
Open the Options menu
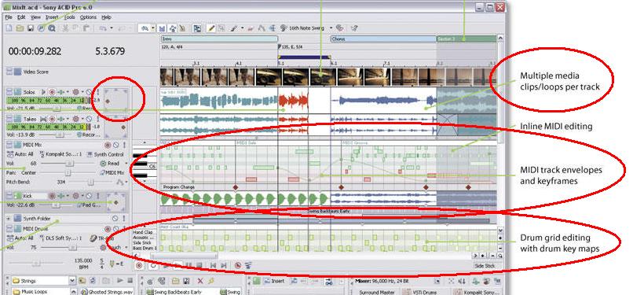88,17
